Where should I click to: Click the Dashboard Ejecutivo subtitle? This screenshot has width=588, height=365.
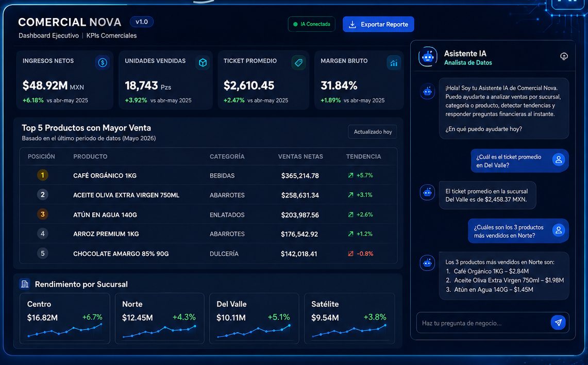click(x=49, y=36)
